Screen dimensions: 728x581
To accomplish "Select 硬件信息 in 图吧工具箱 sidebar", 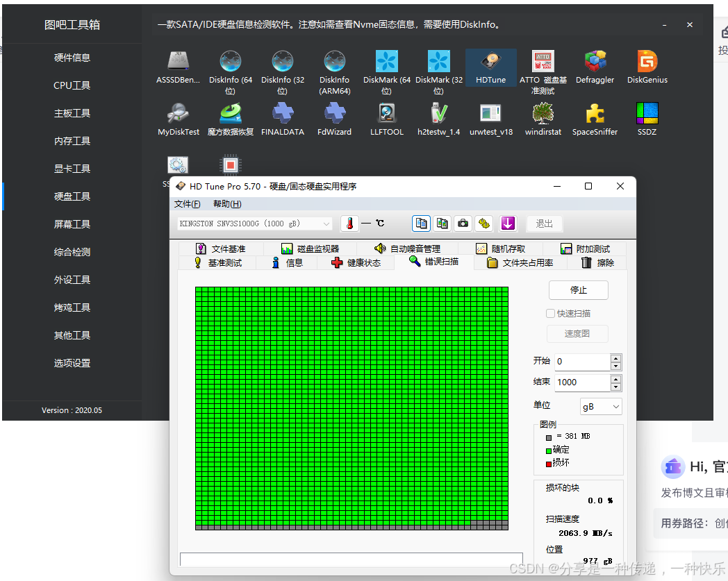I will 72,58.
